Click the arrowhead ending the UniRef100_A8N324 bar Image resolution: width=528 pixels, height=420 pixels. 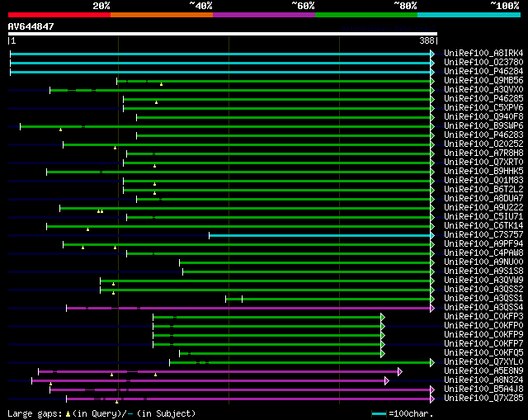point(387,381)
